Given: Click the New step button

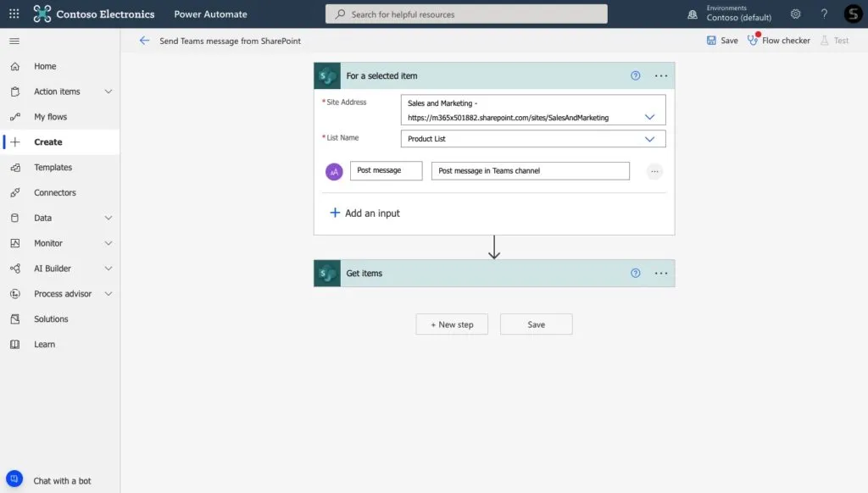Looking at the screenshot, I should [x=452, y=324].
